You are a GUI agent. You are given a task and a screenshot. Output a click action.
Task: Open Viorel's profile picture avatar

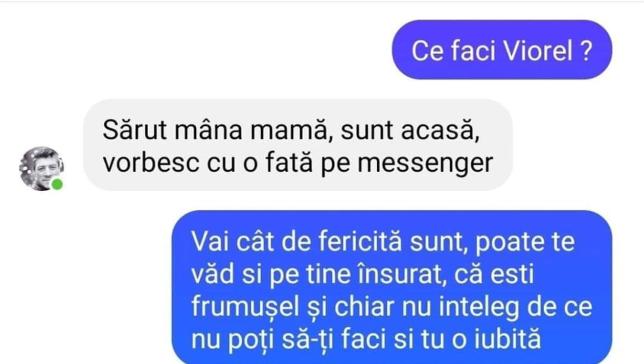click(41, 168)
